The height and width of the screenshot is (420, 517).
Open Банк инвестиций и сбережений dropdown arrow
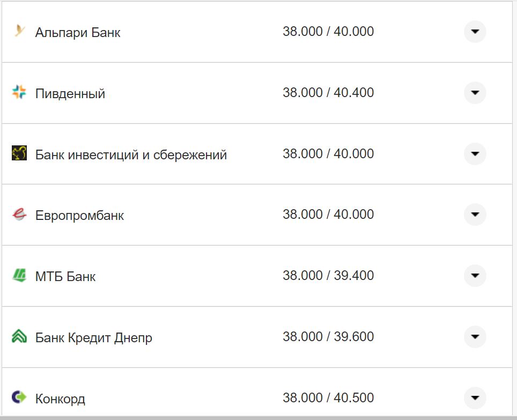[475, 154]
